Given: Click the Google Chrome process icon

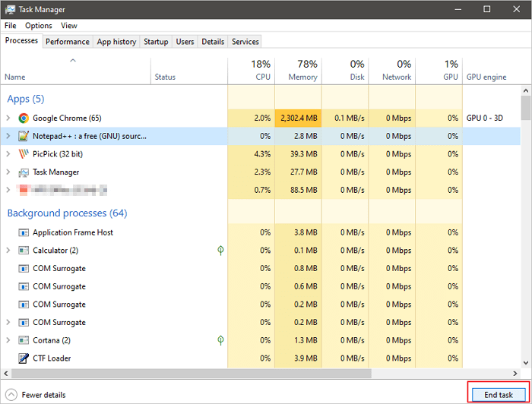Looking at the screenshot, I should (24, 118).
